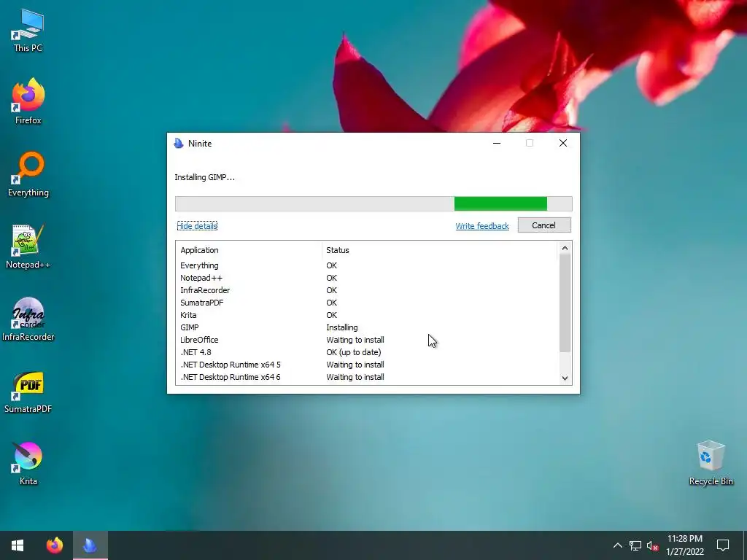Select the SumatraPDF desktop shortcut
This screenshot has height=560, width=747.
(28, 392)
